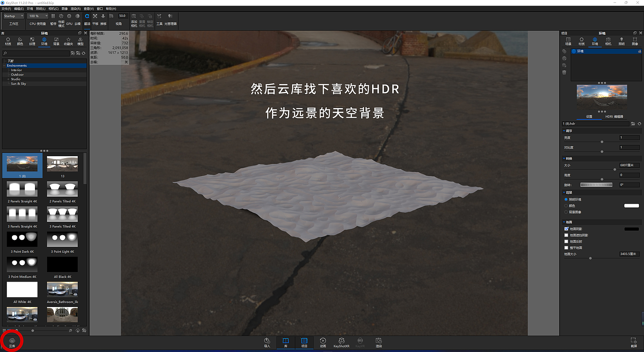This screenshot has width=644, height=352.
Task: Toggle the 地面阴影 ground shadow checkbox
Action: (566, 229)
